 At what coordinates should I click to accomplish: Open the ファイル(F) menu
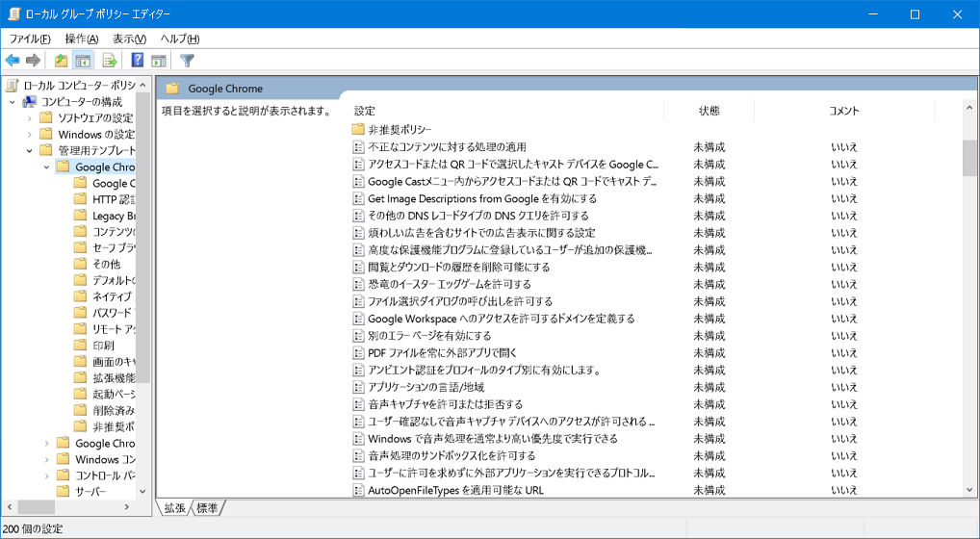30,38
